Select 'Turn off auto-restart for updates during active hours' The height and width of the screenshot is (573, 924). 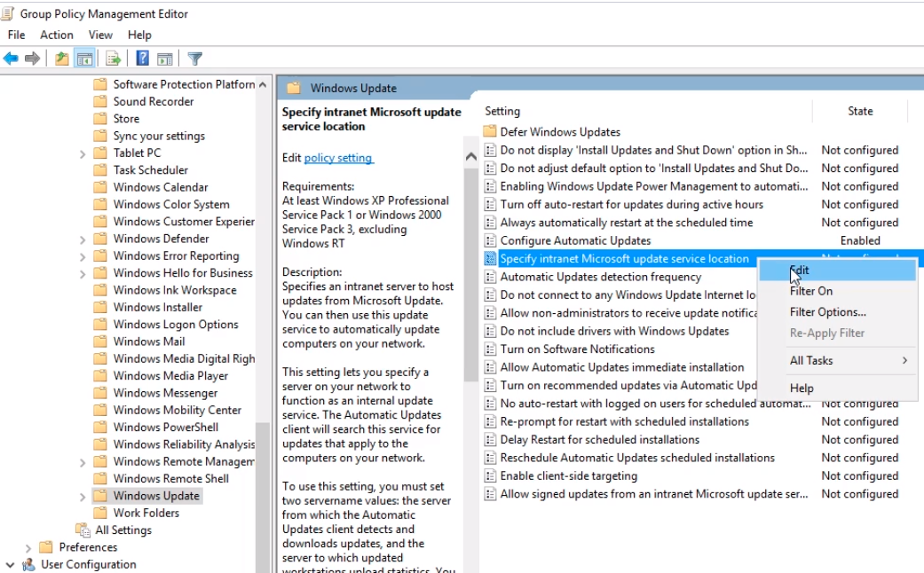[631, 204]
